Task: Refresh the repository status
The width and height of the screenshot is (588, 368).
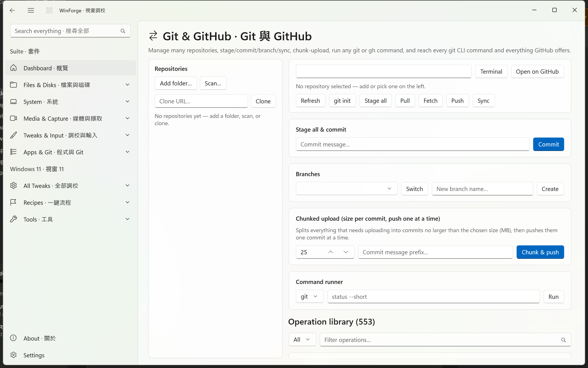Action: coord(310,101)
